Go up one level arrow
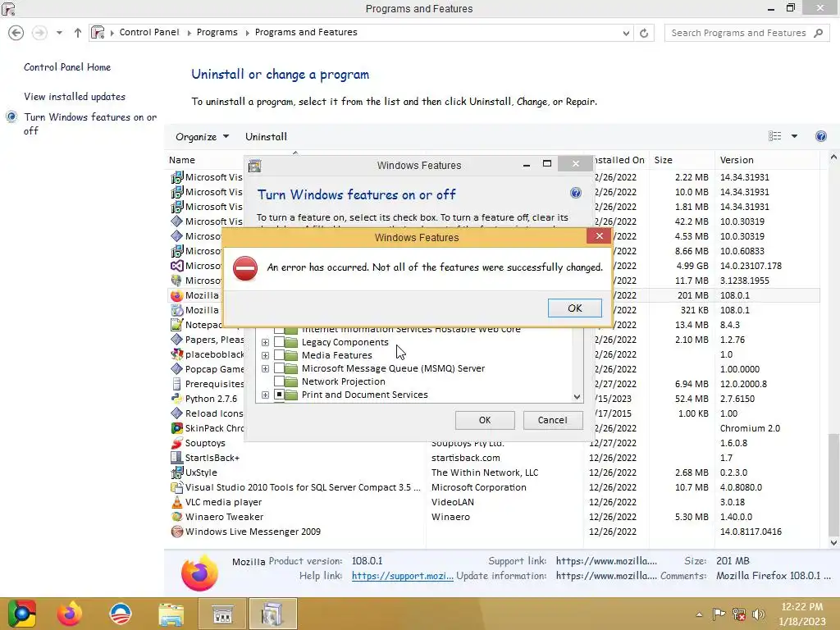Screen dimensions: 840x630 point(78,33)
